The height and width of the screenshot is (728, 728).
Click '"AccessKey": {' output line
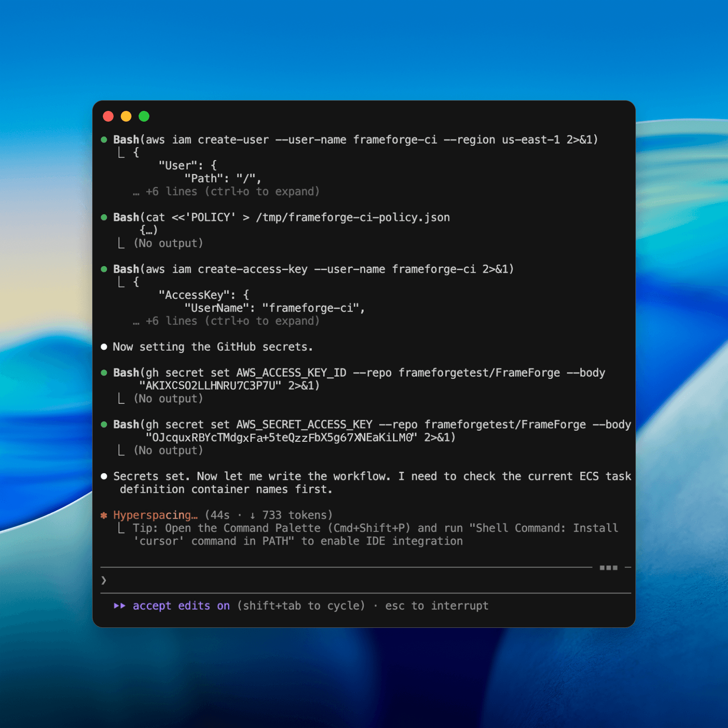tap(204, 295)
